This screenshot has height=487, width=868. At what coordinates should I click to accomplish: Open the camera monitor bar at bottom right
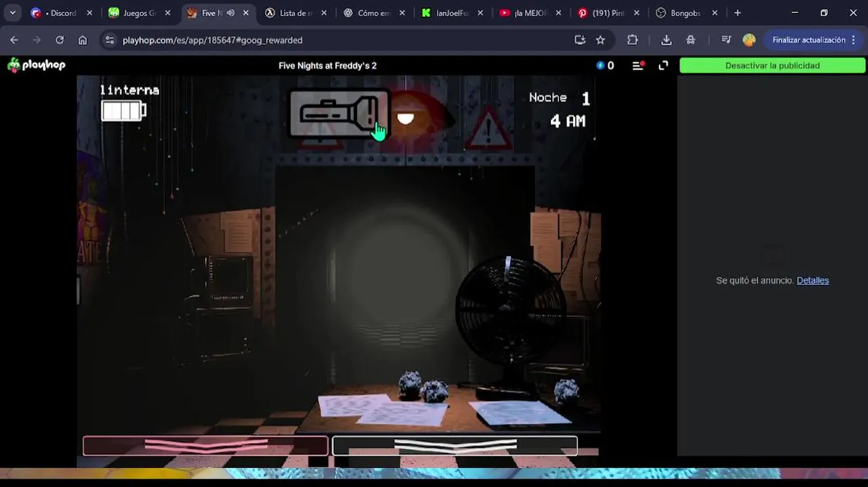(454, 445)
